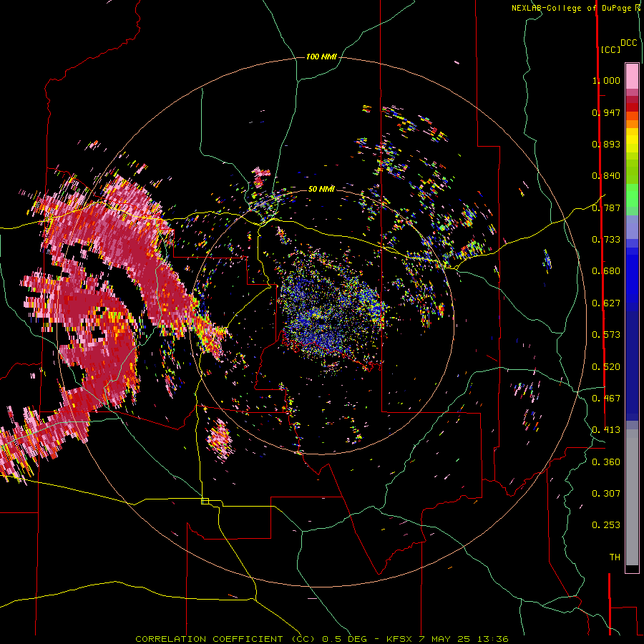Click the "[CC]" legend unit label
Viewport: 644px width, 644px height.
610,49
